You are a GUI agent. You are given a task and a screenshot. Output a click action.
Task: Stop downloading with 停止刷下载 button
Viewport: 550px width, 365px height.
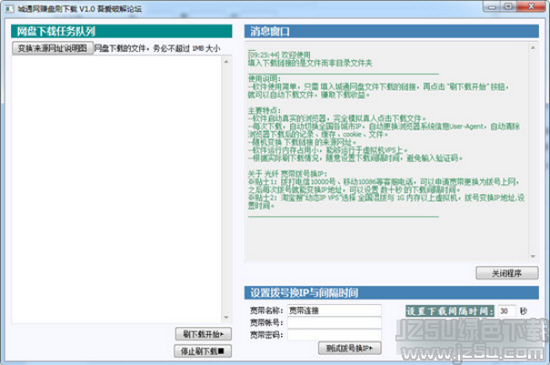click(x=203, y=351)
